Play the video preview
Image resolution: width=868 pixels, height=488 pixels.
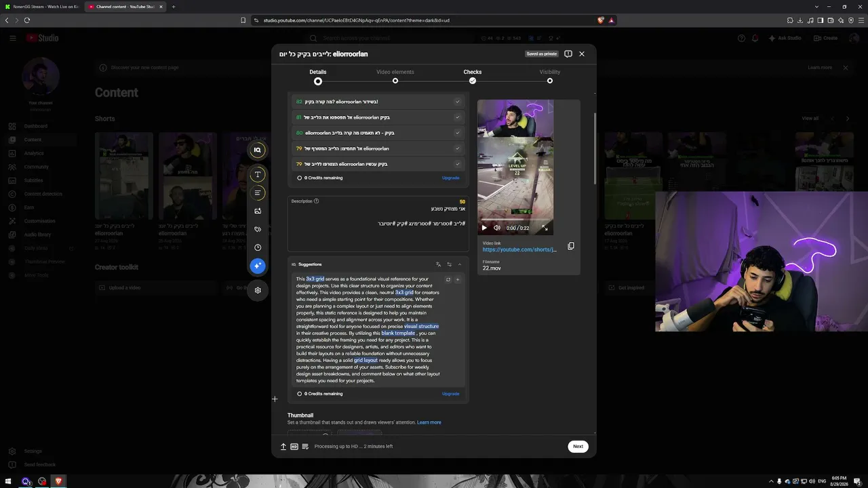(484, 228)
